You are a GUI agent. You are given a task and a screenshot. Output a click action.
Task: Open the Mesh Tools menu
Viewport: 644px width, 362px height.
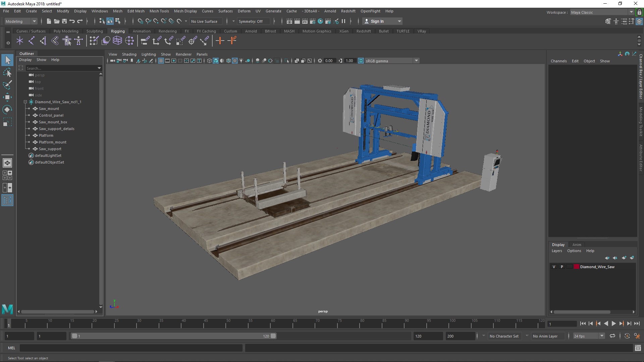(159, 11)
